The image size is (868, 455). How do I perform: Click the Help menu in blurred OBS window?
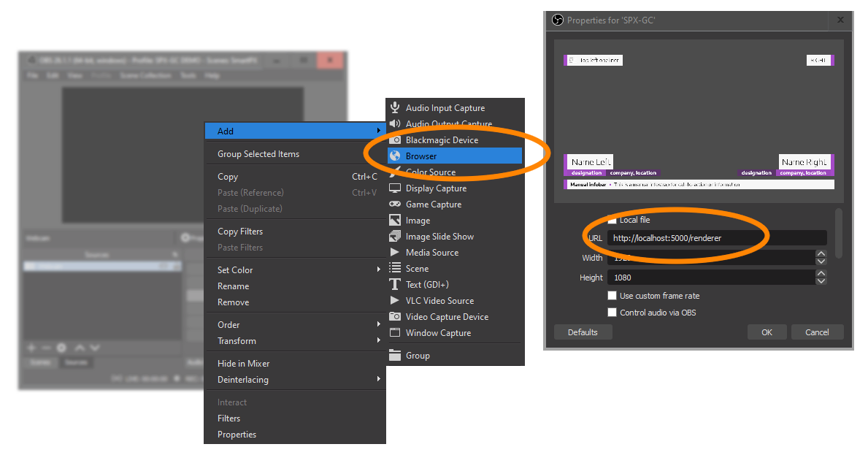[212, 75]
